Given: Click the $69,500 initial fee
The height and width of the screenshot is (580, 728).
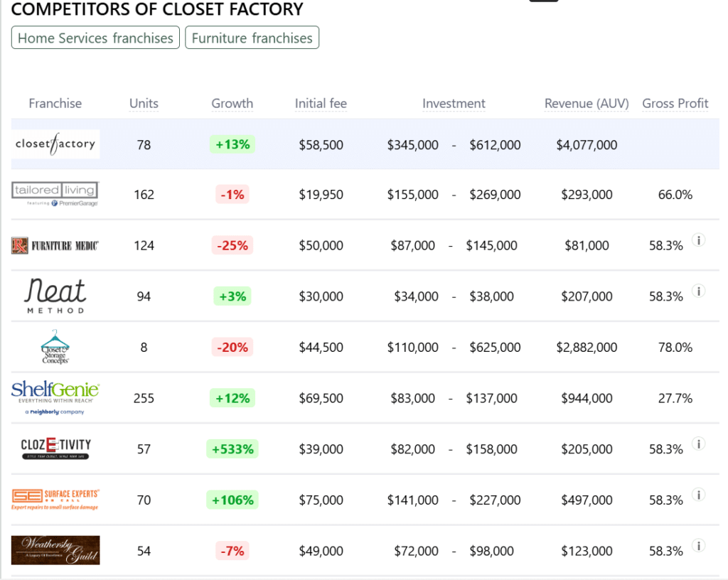Looking at the screenshot, I should [x=321, y=398].
